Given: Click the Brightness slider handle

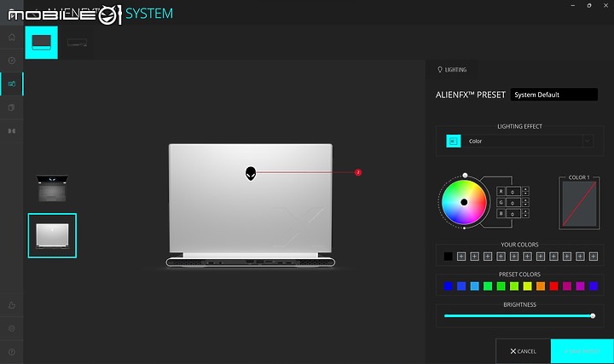Looking at the screenshot, I should (593, 316).
